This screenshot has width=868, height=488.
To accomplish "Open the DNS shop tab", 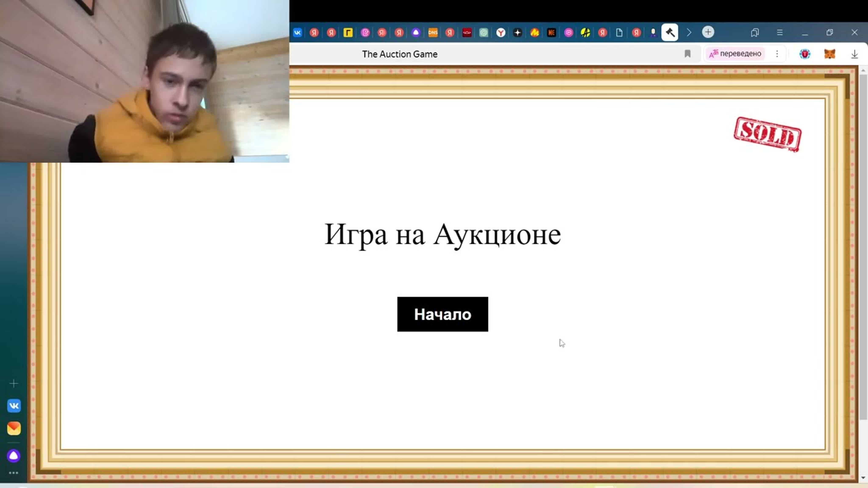I will [433, 32].
